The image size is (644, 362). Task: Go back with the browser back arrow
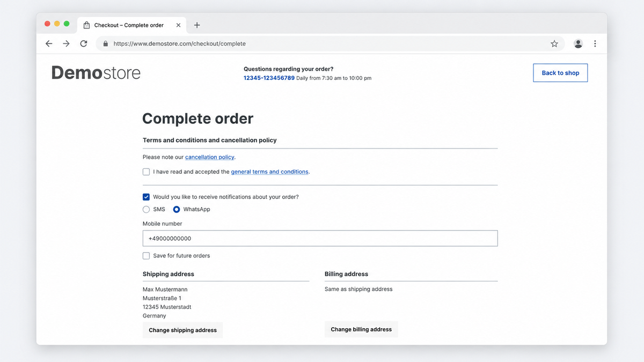(49, 44)
